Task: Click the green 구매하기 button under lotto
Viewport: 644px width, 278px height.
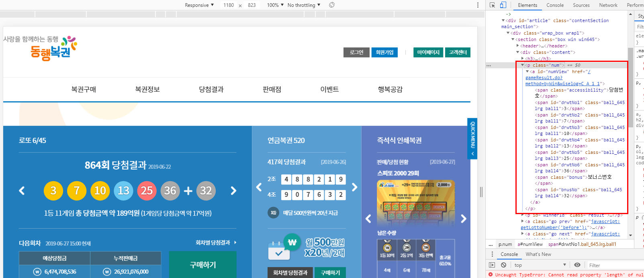Action: [x=203, y=265]
